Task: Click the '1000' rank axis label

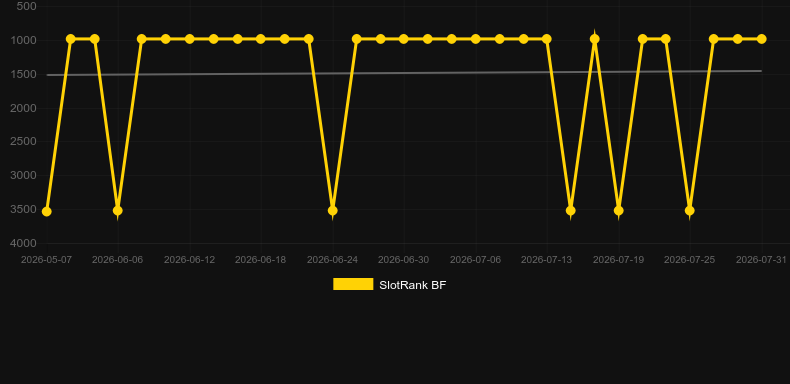Action: pos(23,40)
